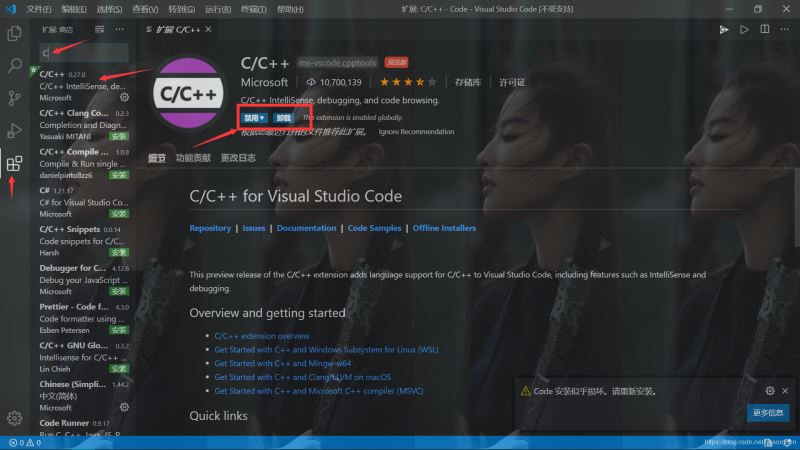Screen dimensions: 800x450
Task: Open the 运行(R) menu
Action: [x=218, y=9]
